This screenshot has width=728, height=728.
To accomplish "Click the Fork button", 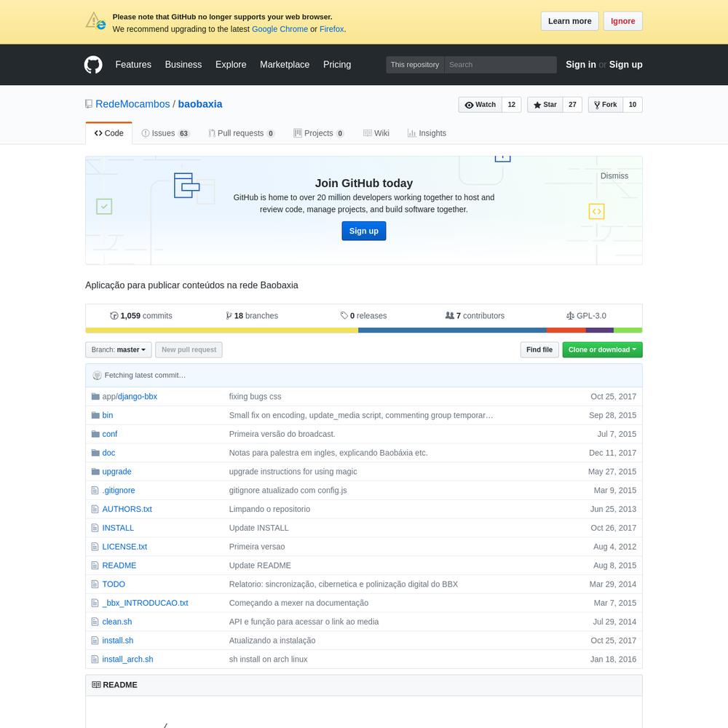I will [606, 104].
